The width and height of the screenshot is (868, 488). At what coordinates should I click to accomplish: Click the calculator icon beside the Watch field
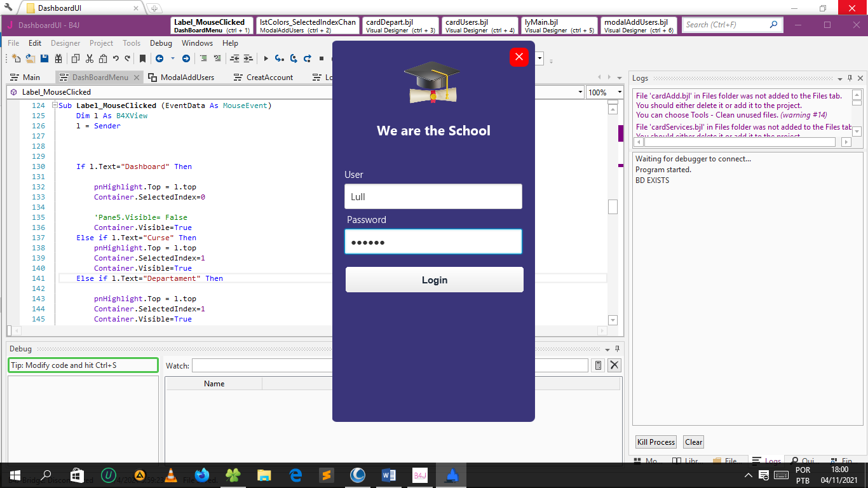(x=598, y=365)
